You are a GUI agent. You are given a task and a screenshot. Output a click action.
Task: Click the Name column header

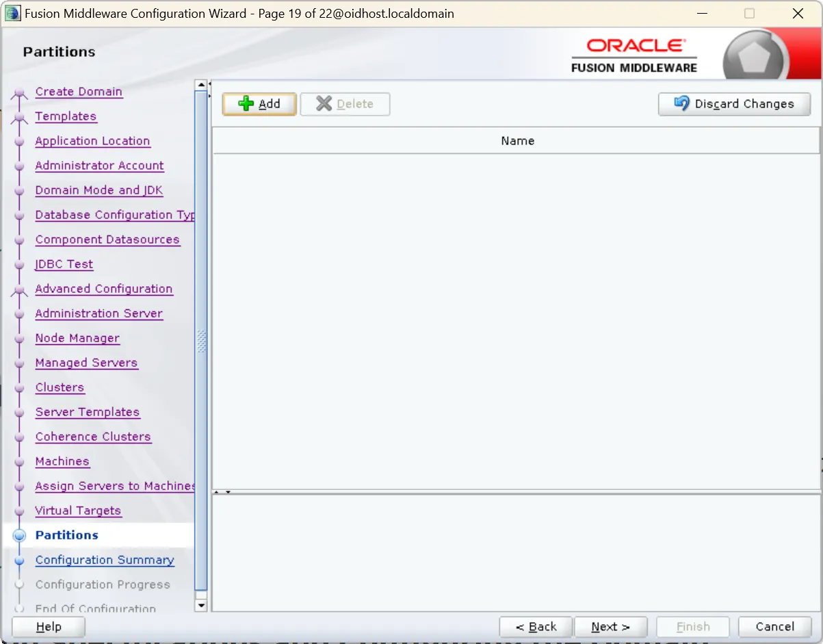tap(517, 141)
